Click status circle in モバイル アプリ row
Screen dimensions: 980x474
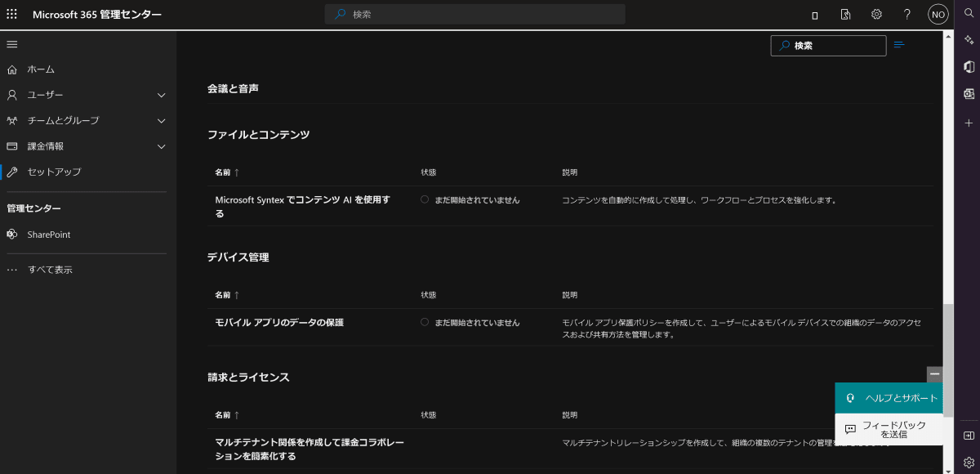pyautogui.click(x=425, y=322)
